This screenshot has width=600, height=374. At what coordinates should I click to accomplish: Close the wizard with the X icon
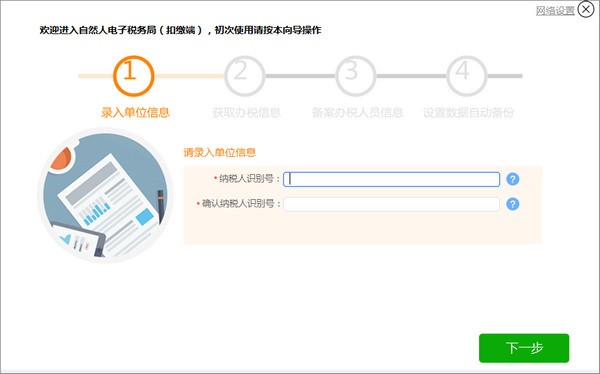coord(586,10)
